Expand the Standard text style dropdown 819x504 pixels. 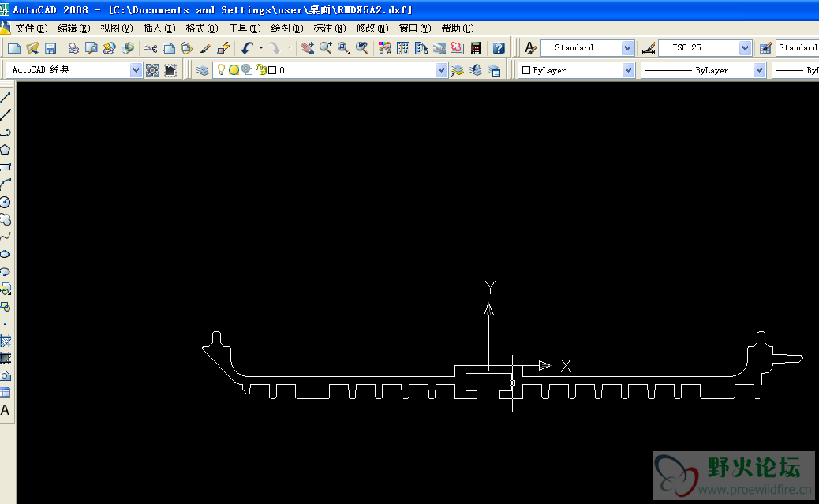[628, 48]
